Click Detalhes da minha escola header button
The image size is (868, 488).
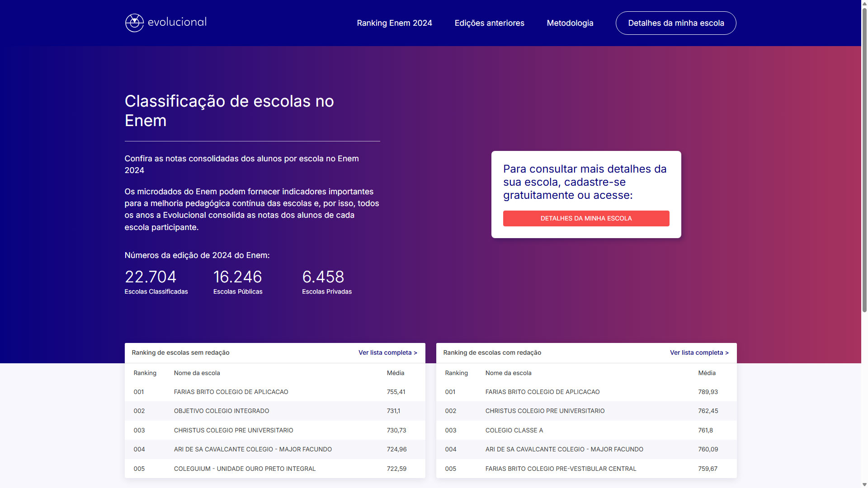click(x=676, y=23)
